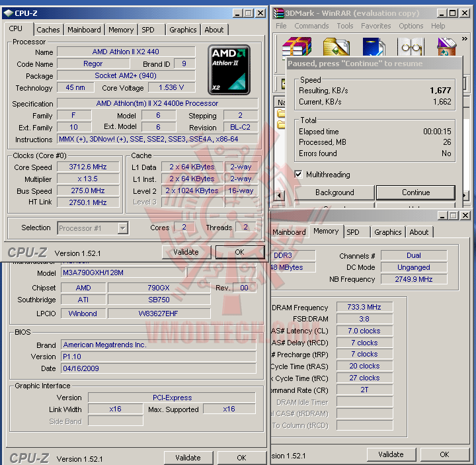Switch to the Caches tab
This screenshot has height=465, width=476.
48,30
